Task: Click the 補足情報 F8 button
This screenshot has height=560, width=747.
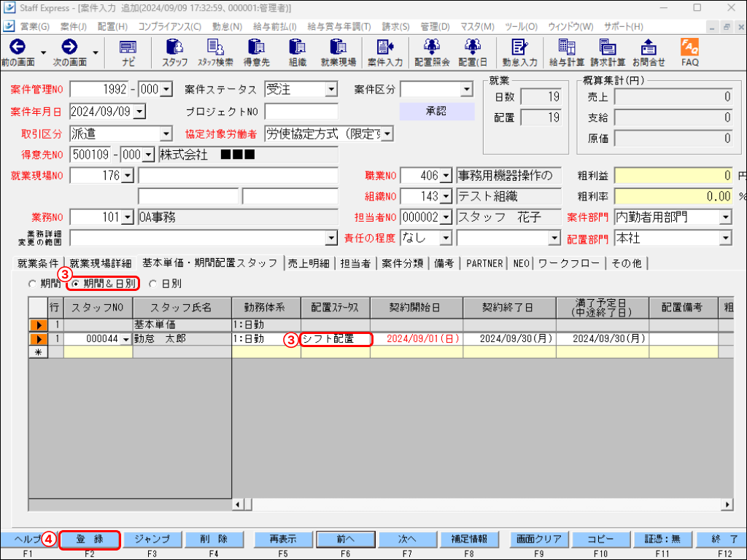Action: click(469, 540)
